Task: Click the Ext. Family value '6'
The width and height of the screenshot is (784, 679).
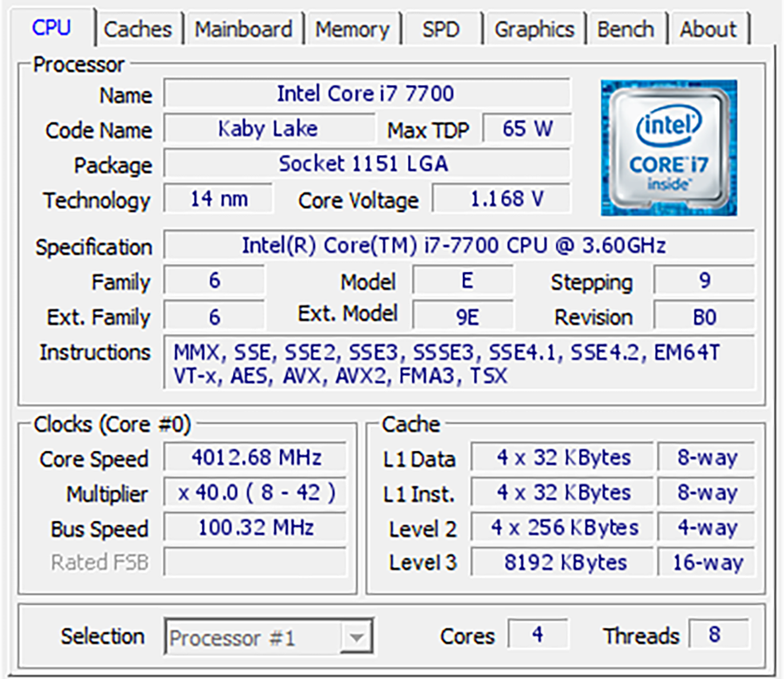Action: click(x=214, y=316)
